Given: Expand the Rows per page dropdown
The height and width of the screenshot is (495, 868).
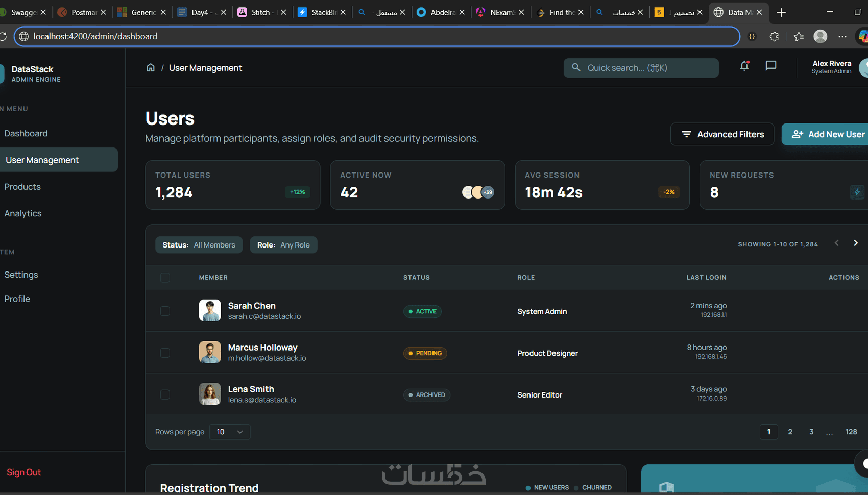Looking at the screenshot, I should point(230,432).
